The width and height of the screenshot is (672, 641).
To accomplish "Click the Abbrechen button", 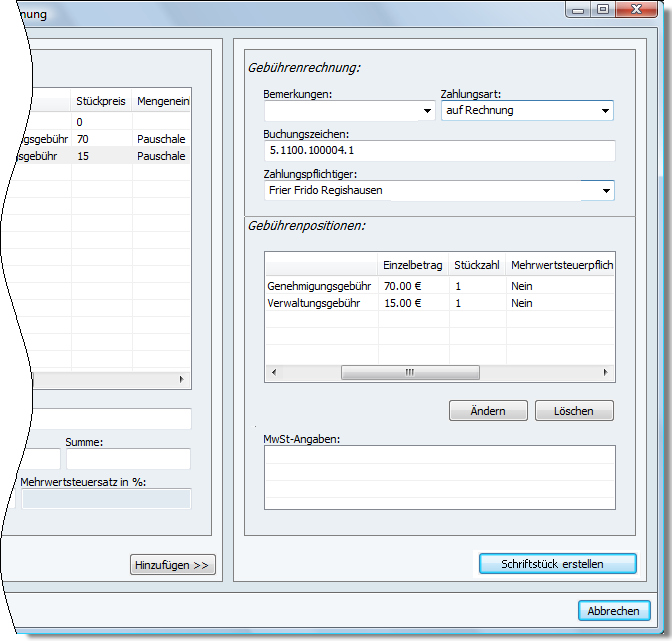I will point(614,611).
